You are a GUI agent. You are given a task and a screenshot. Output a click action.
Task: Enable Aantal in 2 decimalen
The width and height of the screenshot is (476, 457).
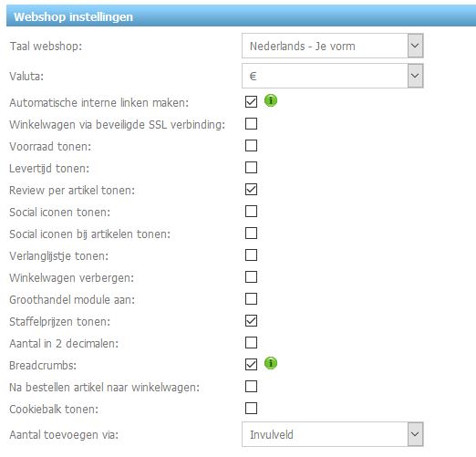(251, 343)
